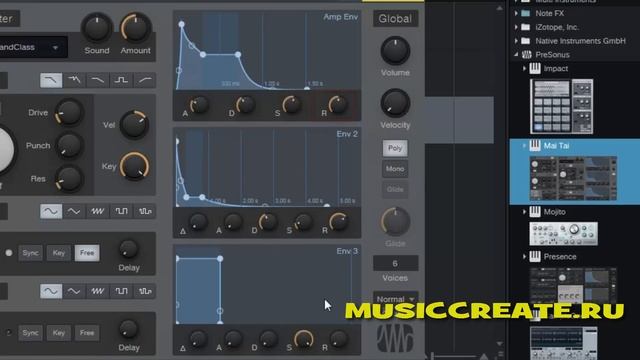Image resolution: width=640 pixels, height=360 pixels.
Task: Click the Mai Tai synth thumbnail
Action: coord(573,178)
